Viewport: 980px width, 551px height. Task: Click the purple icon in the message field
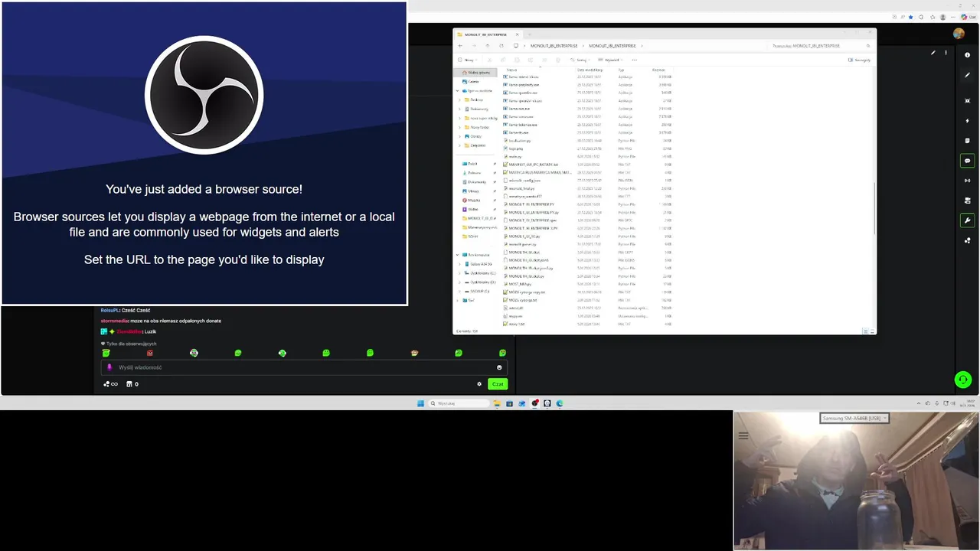(x=109, y=367)
